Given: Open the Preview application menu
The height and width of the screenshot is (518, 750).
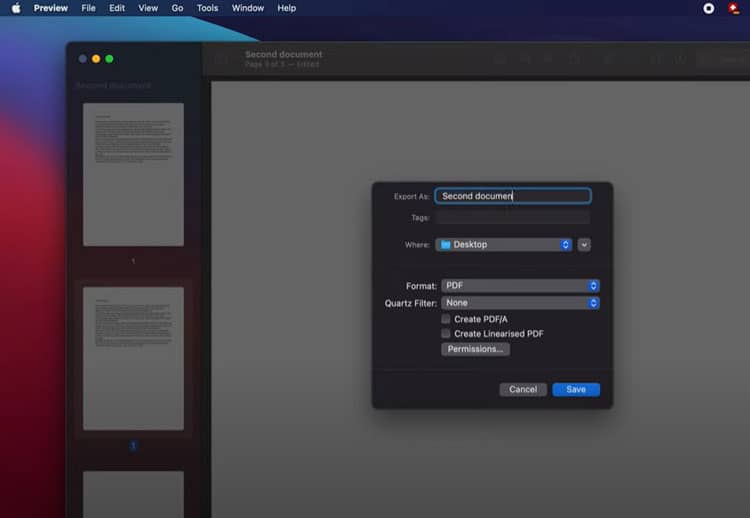Looking at the screenshot, I should (x=51, y=8).
